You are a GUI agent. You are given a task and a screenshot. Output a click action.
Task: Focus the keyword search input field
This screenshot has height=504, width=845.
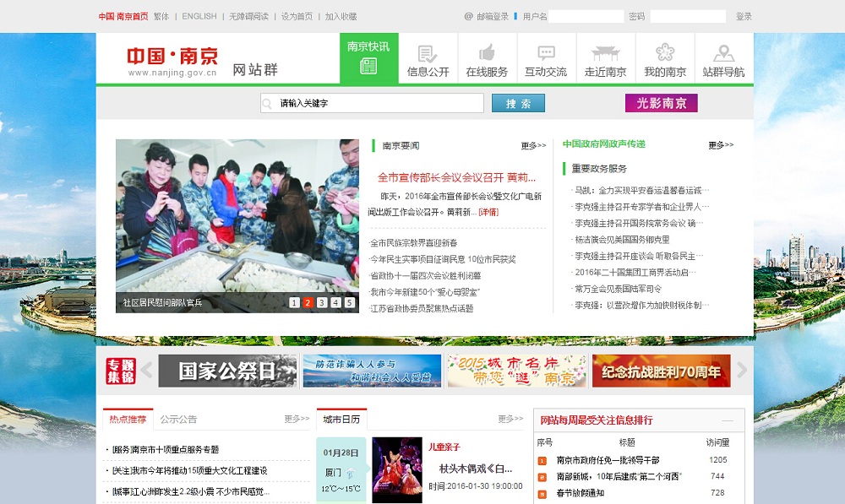tap(372, 103)
